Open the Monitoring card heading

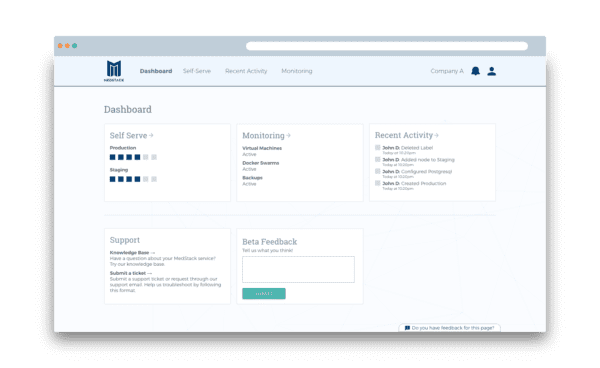point(263,135)
